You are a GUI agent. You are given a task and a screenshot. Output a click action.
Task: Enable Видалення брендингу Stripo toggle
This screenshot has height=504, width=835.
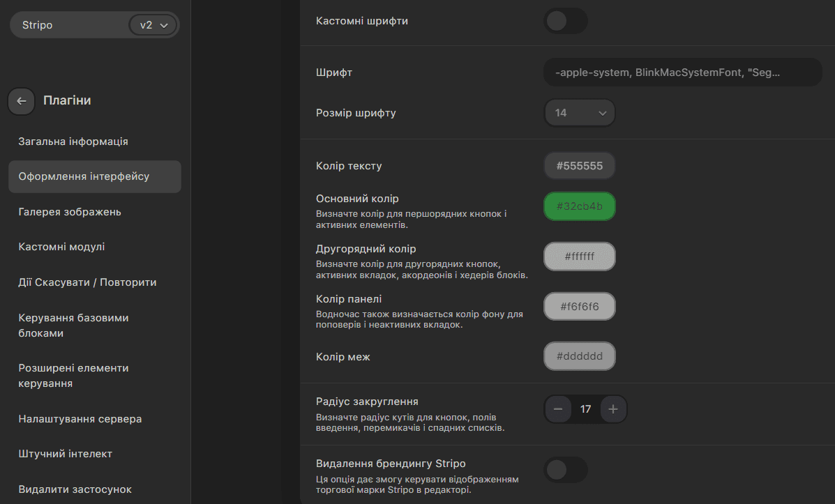565,470
